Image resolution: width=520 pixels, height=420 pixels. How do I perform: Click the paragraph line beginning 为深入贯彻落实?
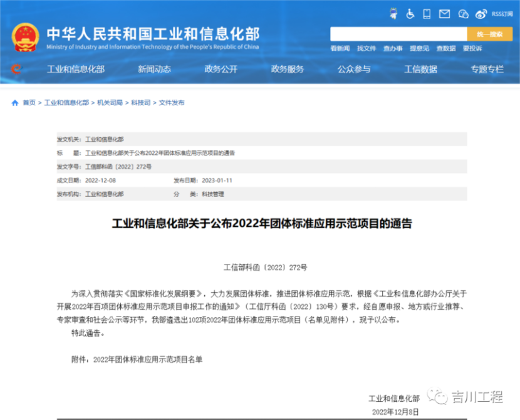(x=269, y=293)
